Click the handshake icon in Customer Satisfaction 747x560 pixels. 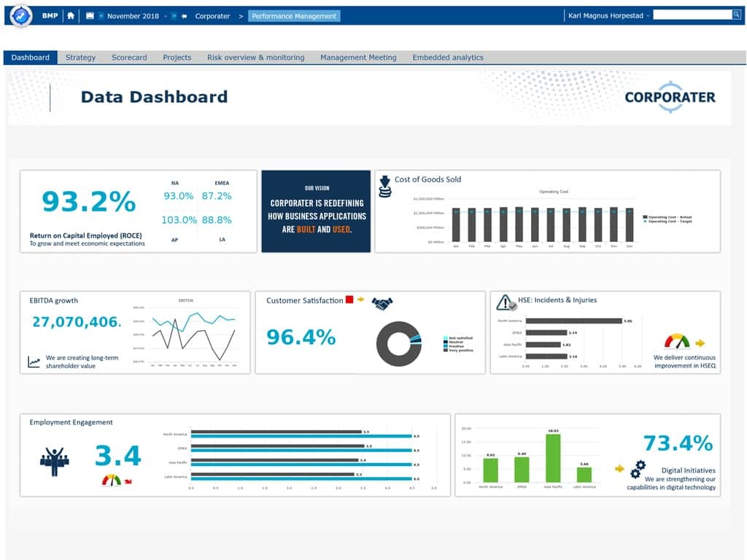[382, 303]
